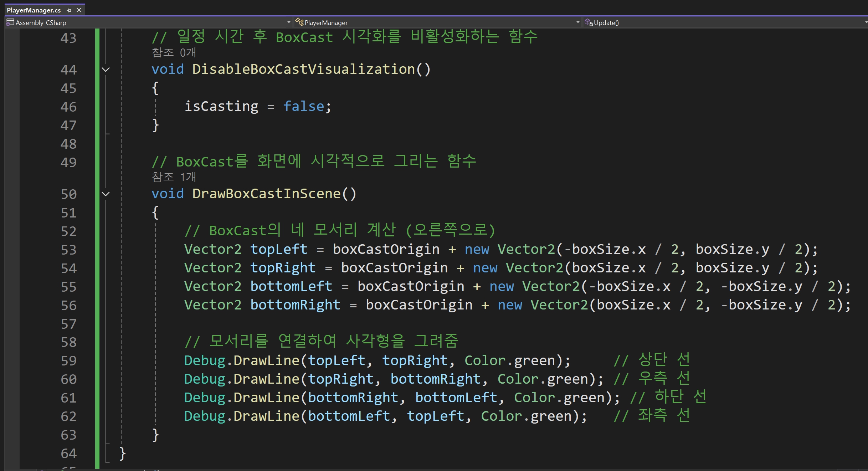Open the PlayerManager type dropdown
This screenshot has width=868, height=471.
pos(578,22)
